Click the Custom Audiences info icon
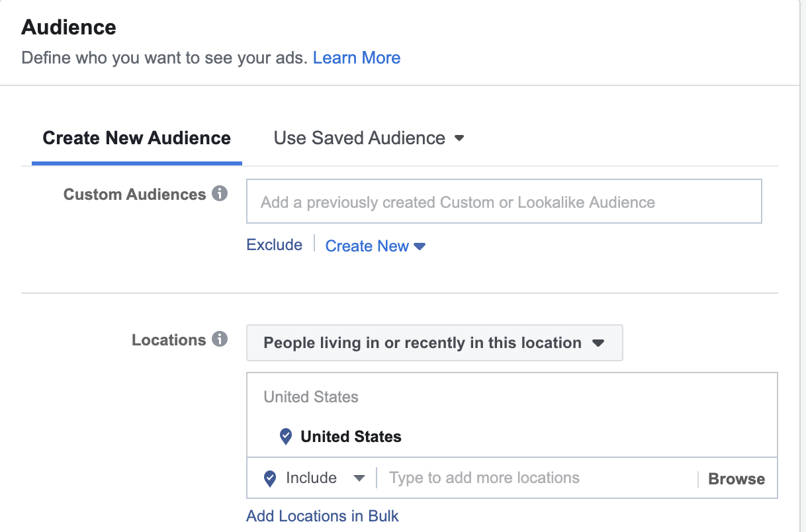The width and height of the screenshot is (806, 532). 220,194
